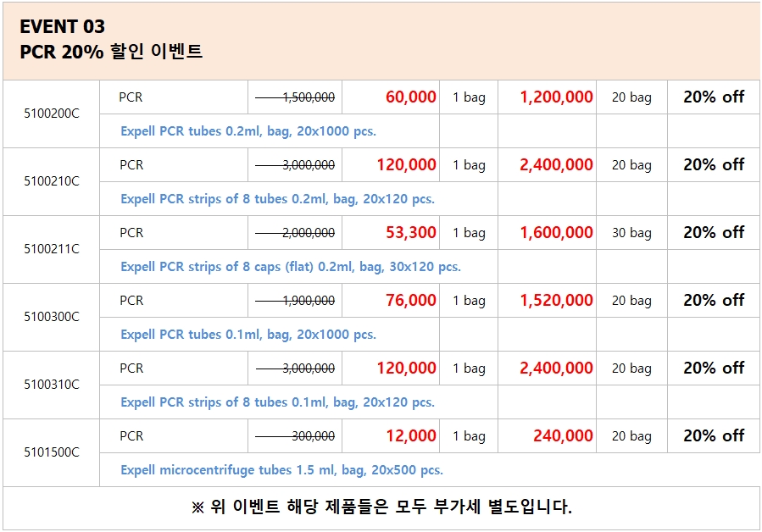The image size is (762, 532).
Task: Select "20% off" in the 5100210C row
Action: point(714,165)
